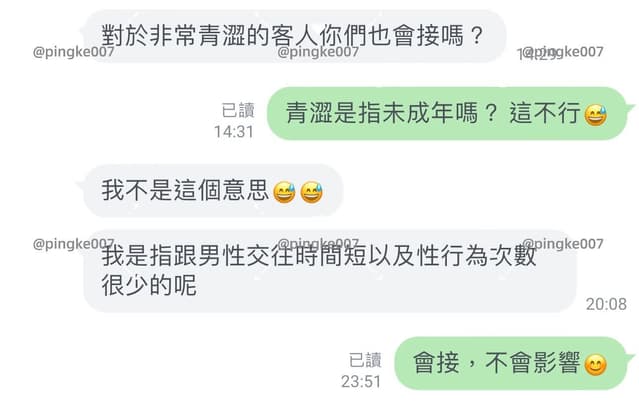Viewport: 639px width, 401px height.
Task: Select the green reply text 會接，不會影響
Action: point(497,362)
